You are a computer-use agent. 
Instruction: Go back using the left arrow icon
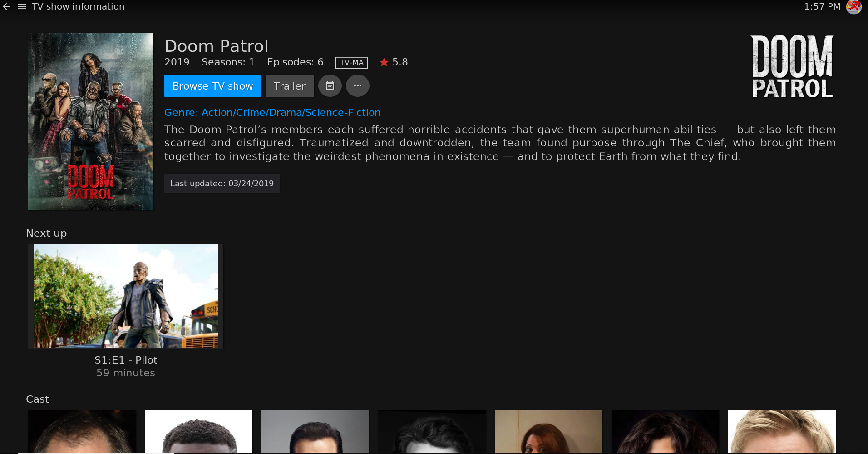(x=6, y=7)
